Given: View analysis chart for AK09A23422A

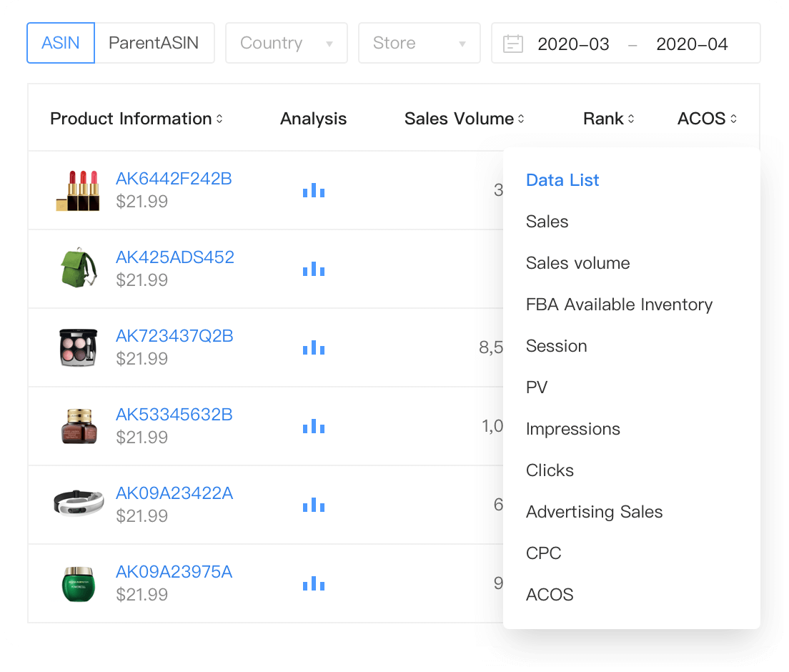Looking at the screenshot, I should point(313,505).
